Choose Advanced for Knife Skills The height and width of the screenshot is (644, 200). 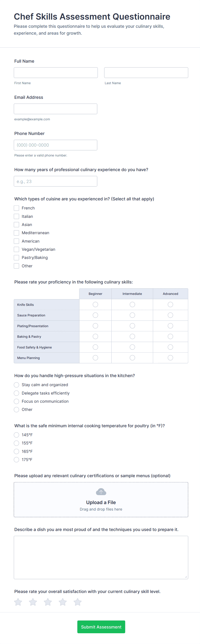tap(170, 305)
